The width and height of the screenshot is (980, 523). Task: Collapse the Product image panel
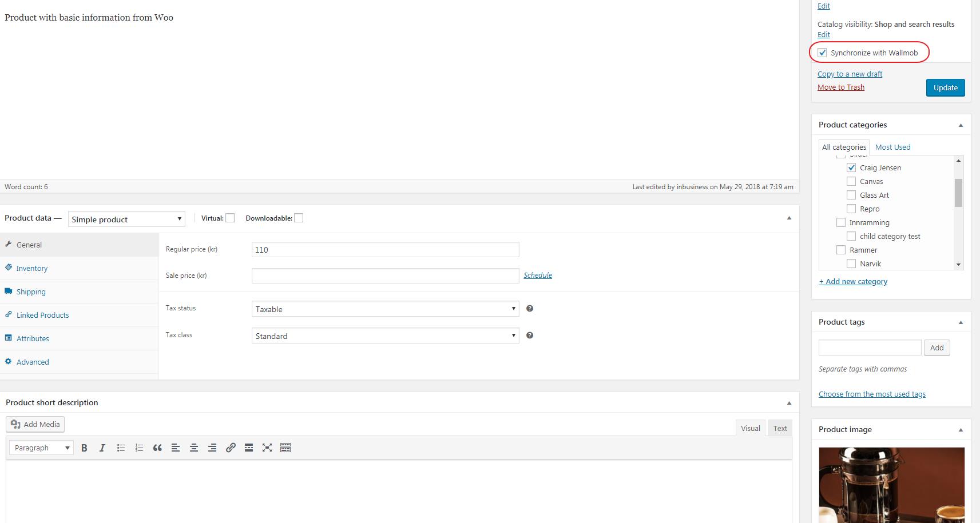(x=961, y=430)
